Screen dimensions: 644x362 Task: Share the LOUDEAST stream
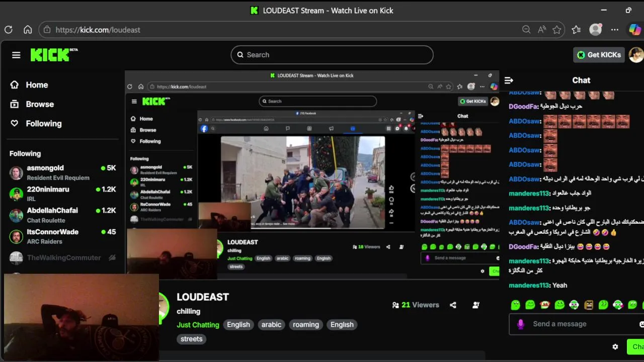[x=453, y=305]
